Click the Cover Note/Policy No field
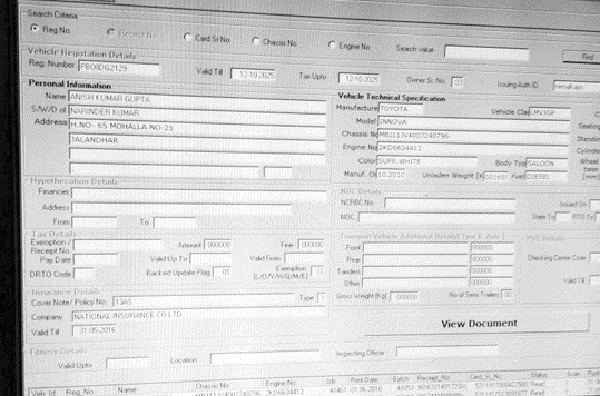The image size is (600, 396). tap(203, 301)
